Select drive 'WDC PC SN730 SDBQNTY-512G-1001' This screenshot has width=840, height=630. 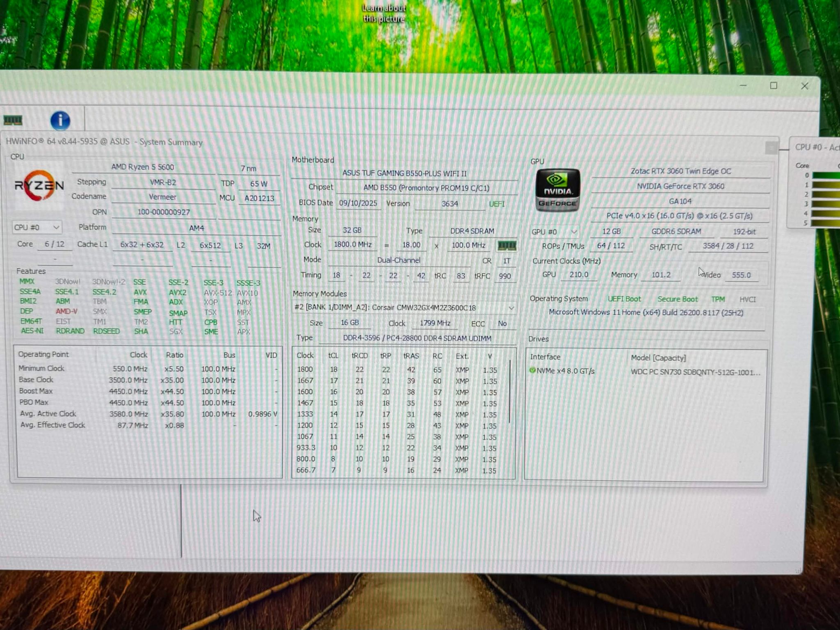(x=695, y=372)
